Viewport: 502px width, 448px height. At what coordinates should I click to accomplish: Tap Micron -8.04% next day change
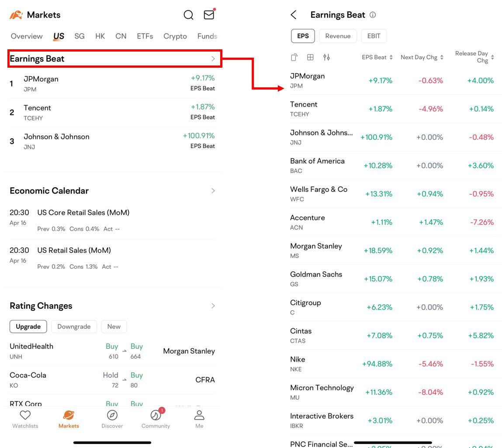[x=431, y=392]
